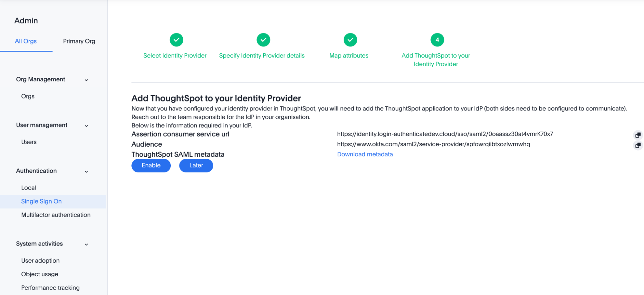
Task: Click the Select Identity Provider step checkmark
Action: click(x=176, y=40)
